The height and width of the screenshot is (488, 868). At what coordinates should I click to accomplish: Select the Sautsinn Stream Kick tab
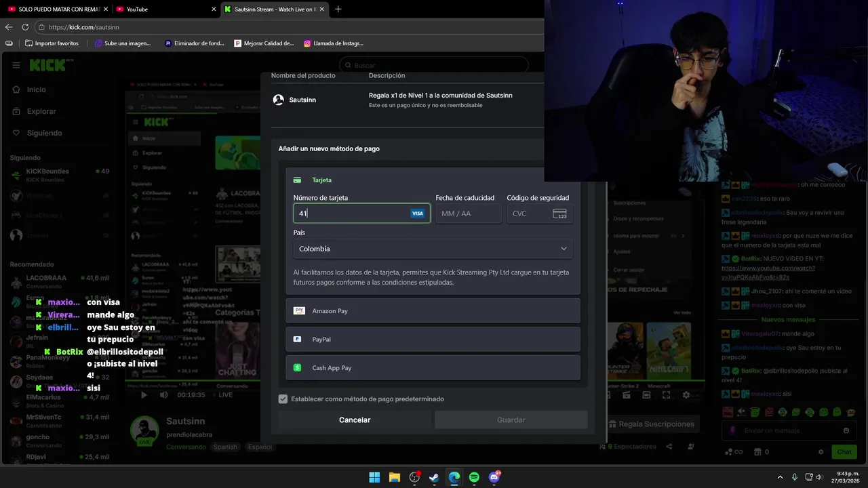(273, 9)
